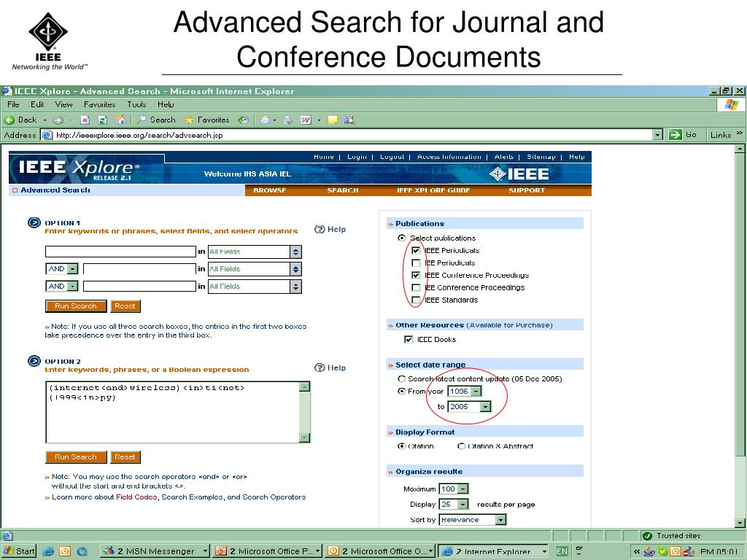Open the 'to' year 2005 dropdown
Image resolution: width=747 pixels, height=560 pixels.
coord(469,407)
